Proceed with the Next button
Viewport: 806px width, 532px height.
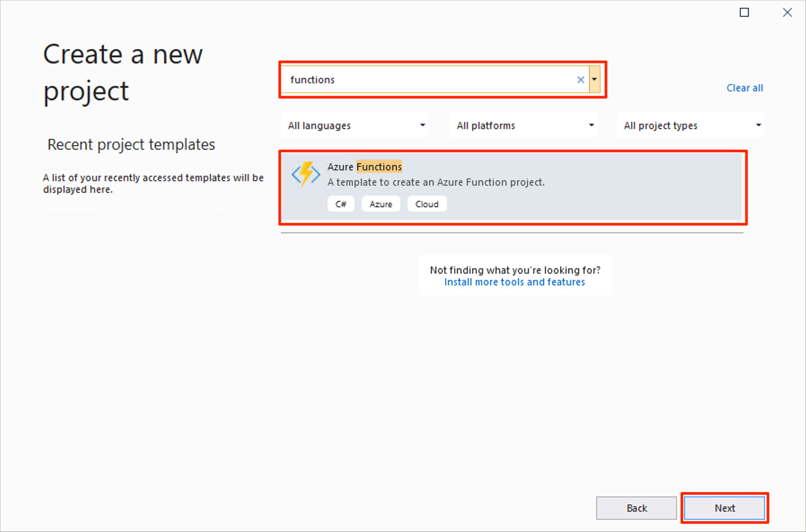pos(724,508)
